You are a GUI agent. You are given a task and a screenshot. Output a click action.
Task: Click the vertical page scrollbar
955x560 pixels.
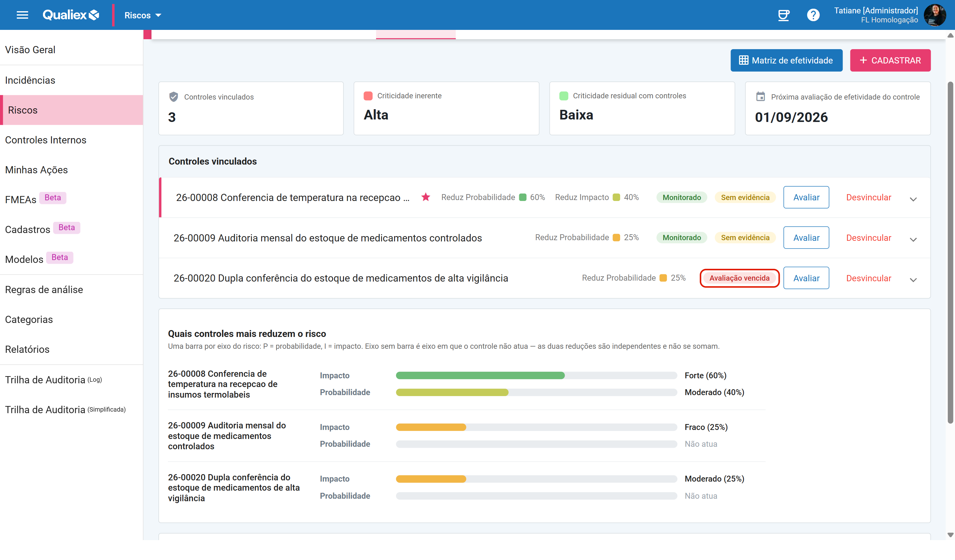pyautogui.click(x=950, y=252)
